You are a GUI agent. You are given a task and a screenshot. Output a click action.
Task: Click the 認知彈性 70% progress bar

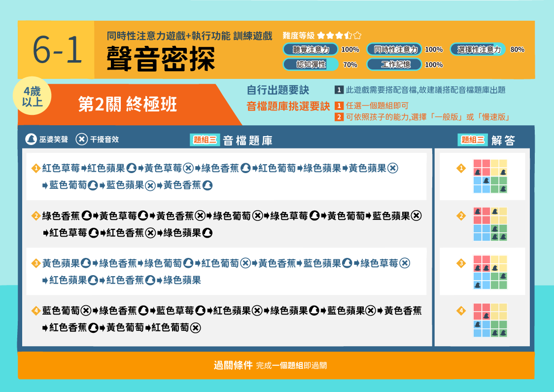click(x=310, y=64)
